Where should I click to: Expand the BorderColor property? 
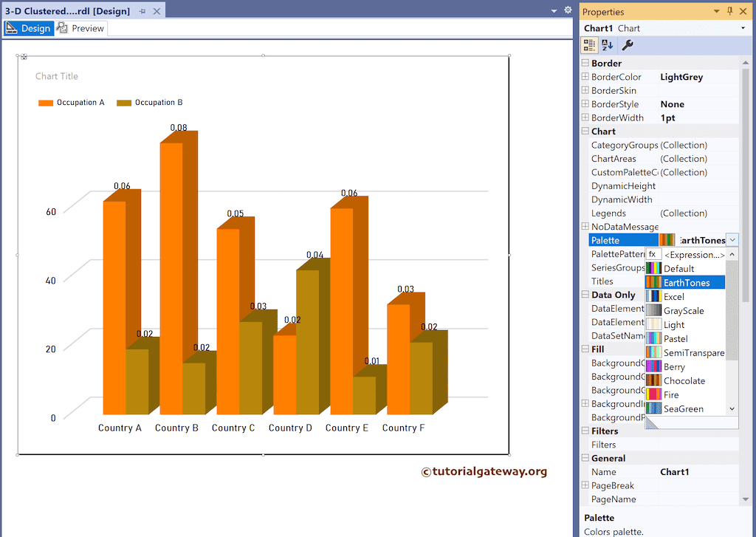pyautogui.click(x=585, y=77)
